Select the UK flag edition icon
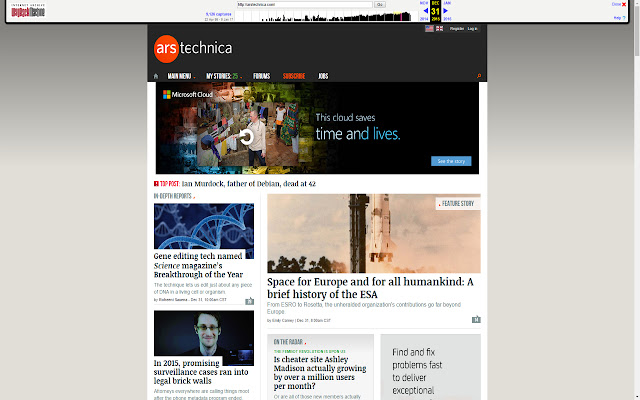 point(439,29)
